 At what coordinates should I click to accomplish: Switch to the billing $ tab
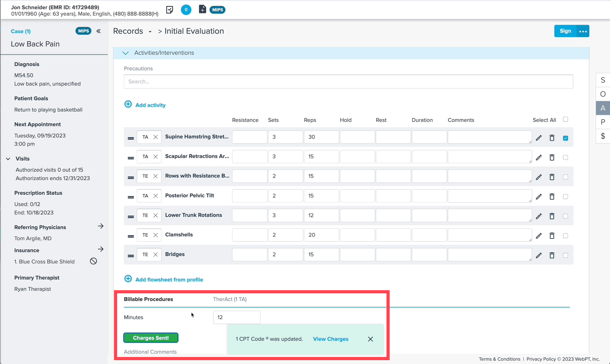coord(603,136)
